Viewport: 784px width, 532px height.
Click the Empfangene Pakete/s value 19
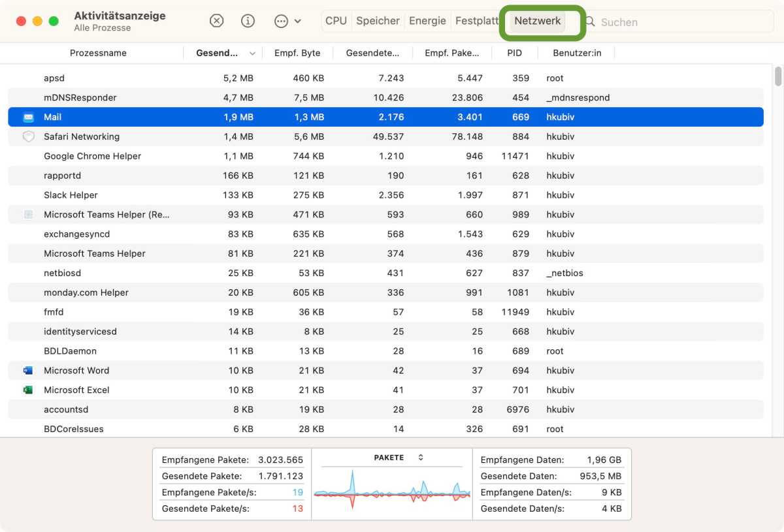tap(297, 492)
